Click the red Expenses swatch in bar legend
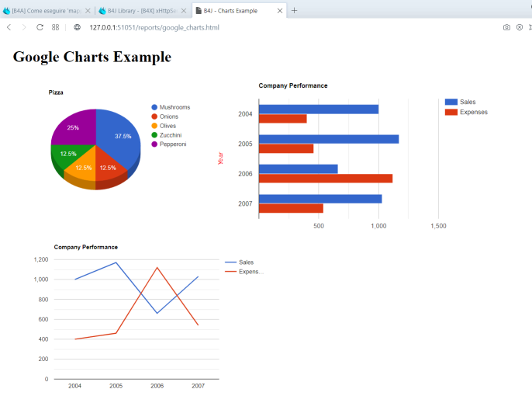The image size is (532, 396). (451, 112)
